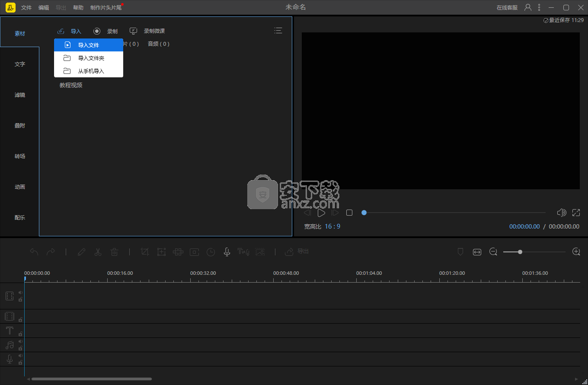Switch to the 叠附 tab
Image resolution: width=588 pixels, height=385 pixels.
point(20,125)
